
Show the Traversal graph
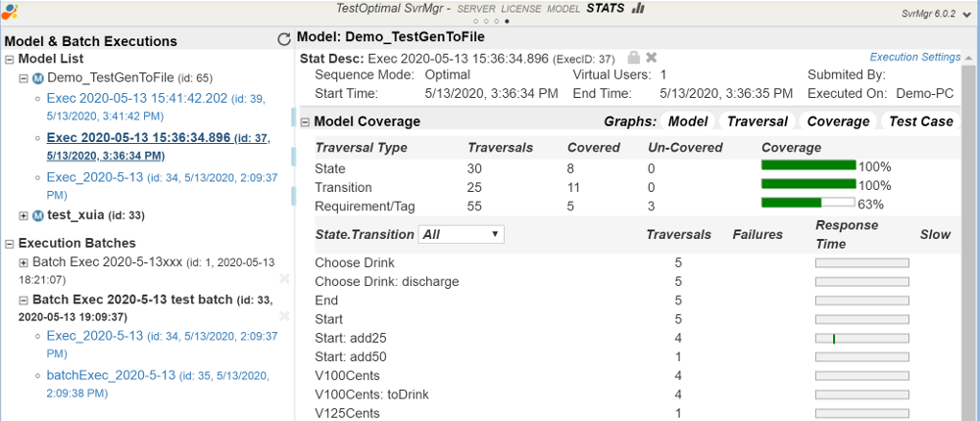pyautogui.click(x=757, y=121)
